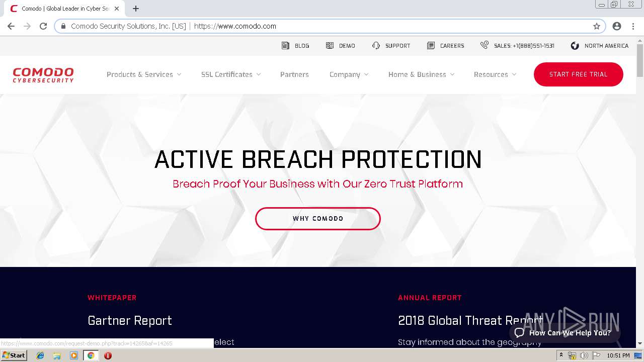Expand the Company dropdown menu
The height and width of the screenshot is (362, 644).
pyautogui.click(x=349, y=74)
